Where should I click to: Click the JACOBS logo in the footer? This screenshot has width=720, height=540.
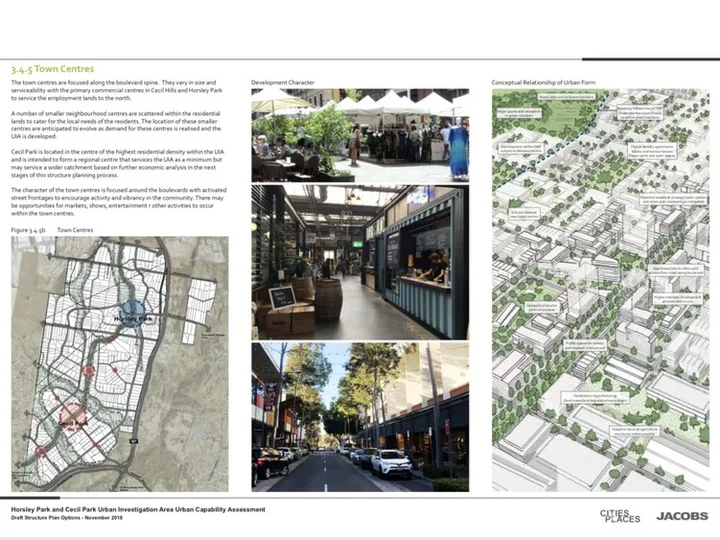tap(682, 516)
